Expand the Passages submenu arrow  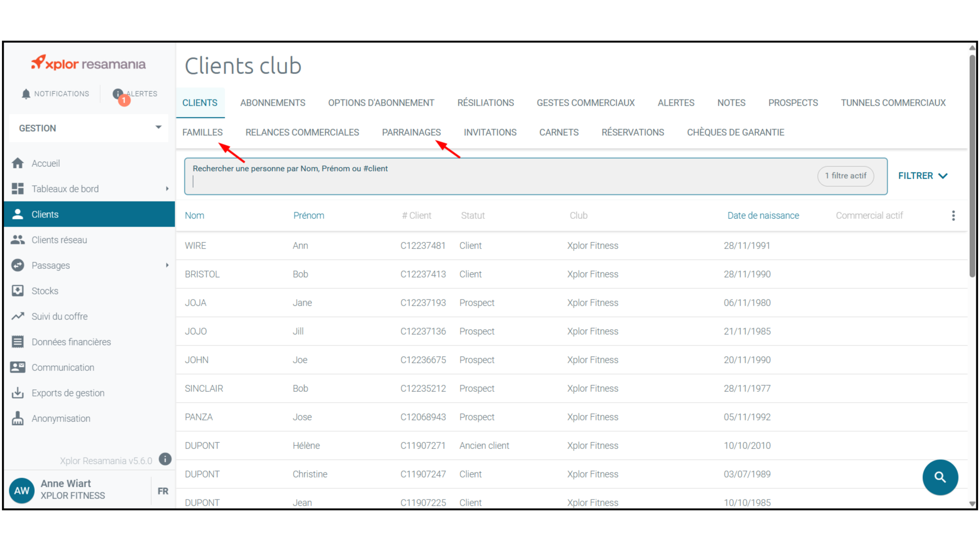pyautogui.click(x=167, y=265)
